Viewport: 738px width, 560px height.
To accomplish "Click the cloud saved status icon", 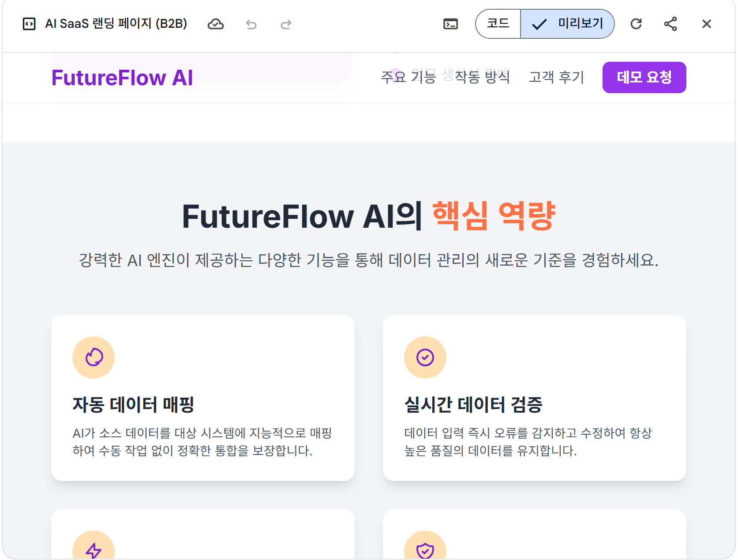I will click(216, 24).
